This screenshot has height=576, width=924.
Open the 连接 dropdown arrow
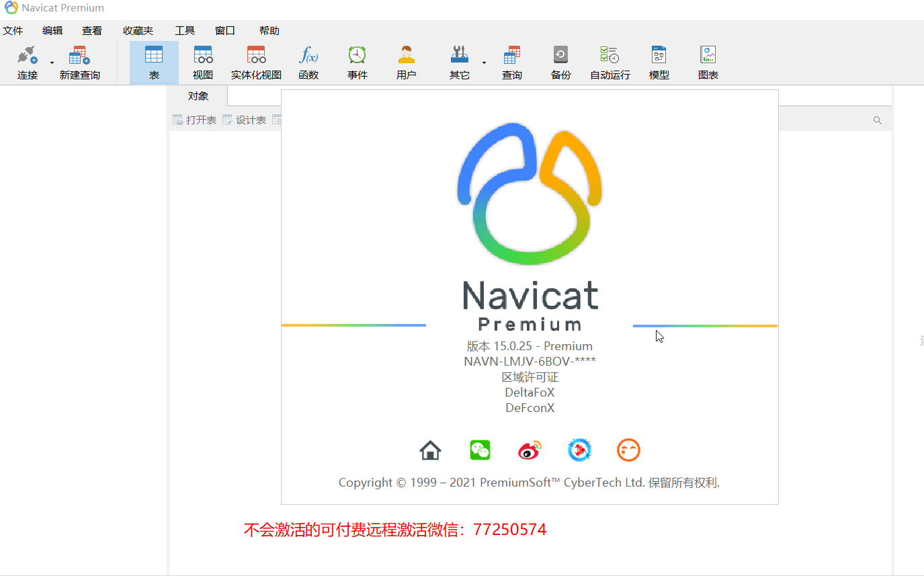52,63
